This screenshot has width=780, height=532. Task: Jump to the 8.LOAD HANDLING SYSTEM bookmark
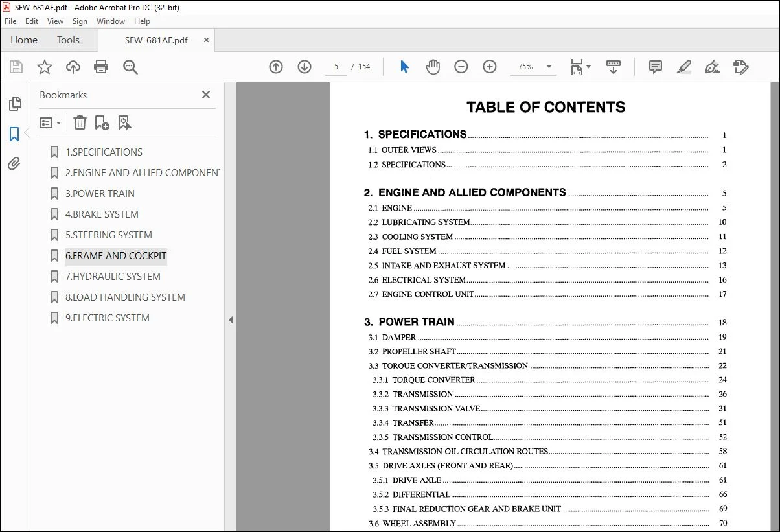(125, 297)
